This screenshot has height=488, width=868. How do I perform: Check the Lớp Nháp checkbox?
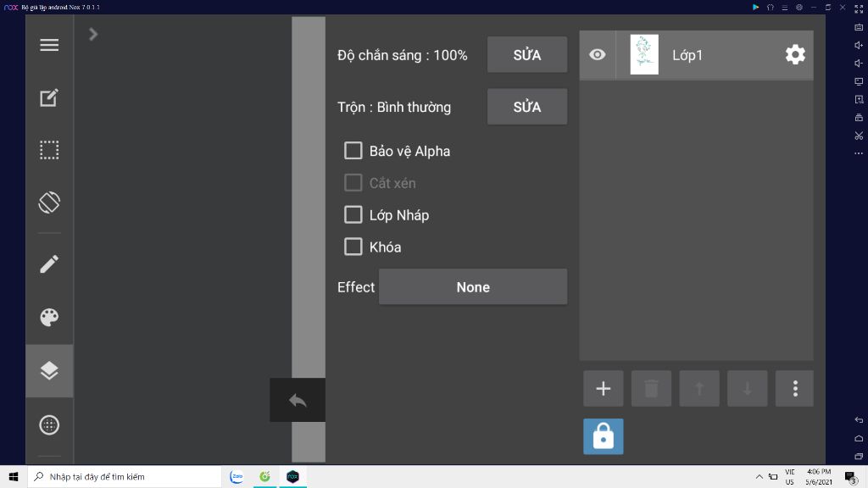[x=353, y=214]
